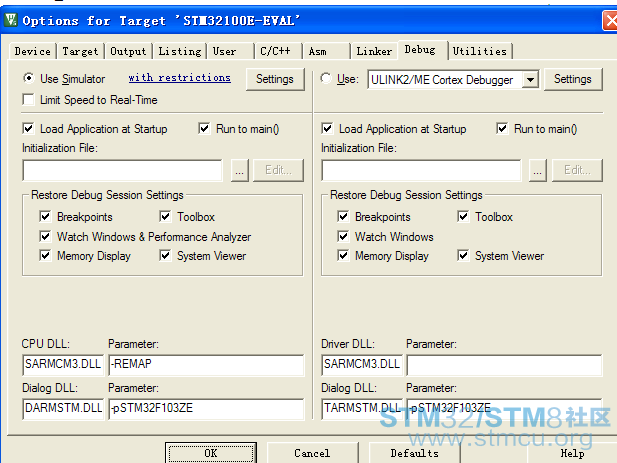Click simulator -pSTM32F103ZE parameter field
Viewport: 617px width, 463px height.
coord(206,409)
